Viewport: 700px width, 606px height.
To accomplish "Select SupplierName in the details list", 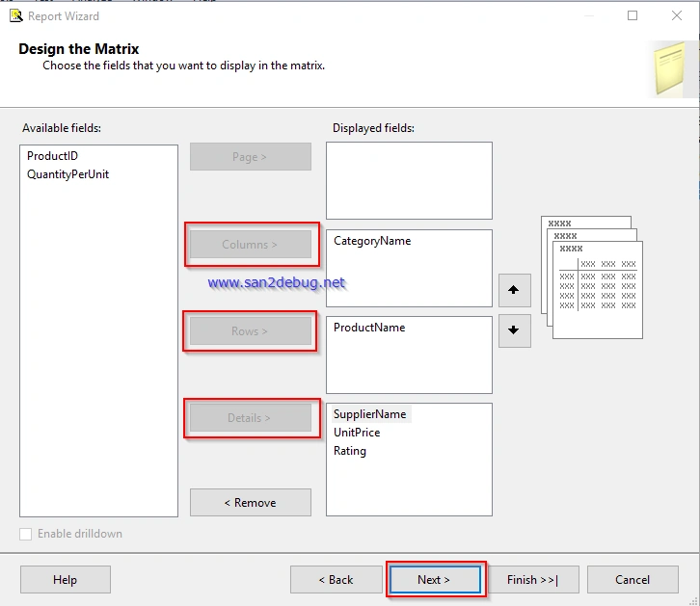I will tap(370, 414).
